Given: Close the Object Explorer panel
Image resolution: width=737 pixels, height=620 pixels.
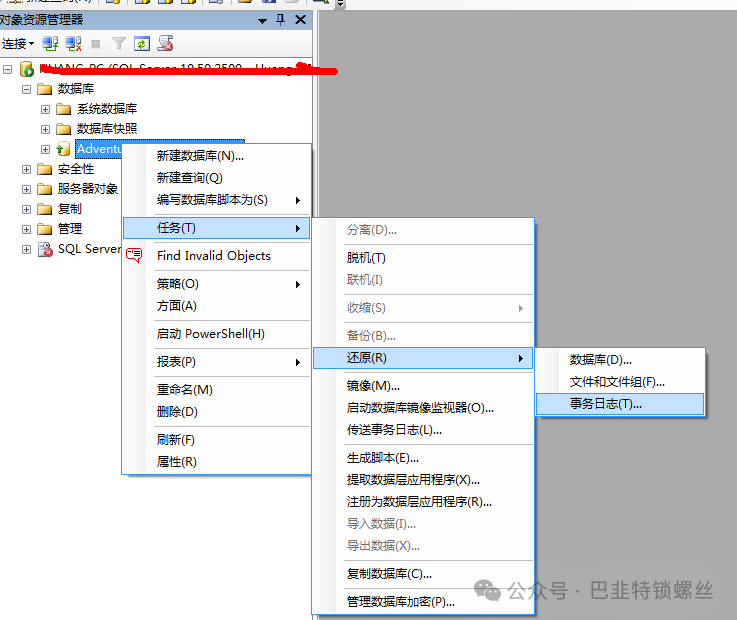Looking at the screenshot, I should [x=300, y=20].
